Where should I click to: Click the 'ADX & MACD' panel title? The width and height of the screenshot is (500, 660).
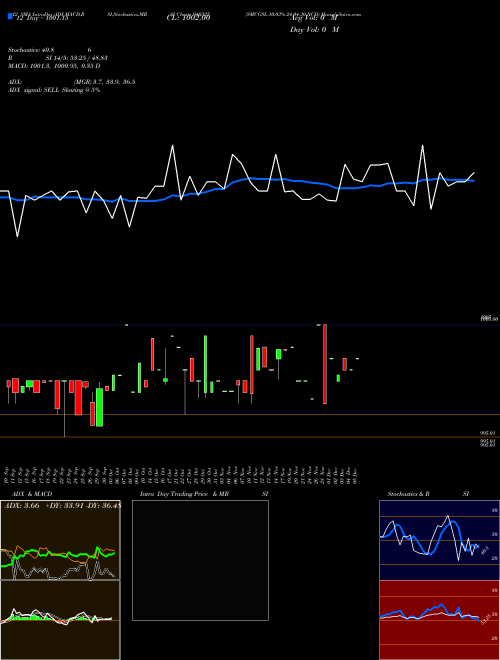coord(32,494)
